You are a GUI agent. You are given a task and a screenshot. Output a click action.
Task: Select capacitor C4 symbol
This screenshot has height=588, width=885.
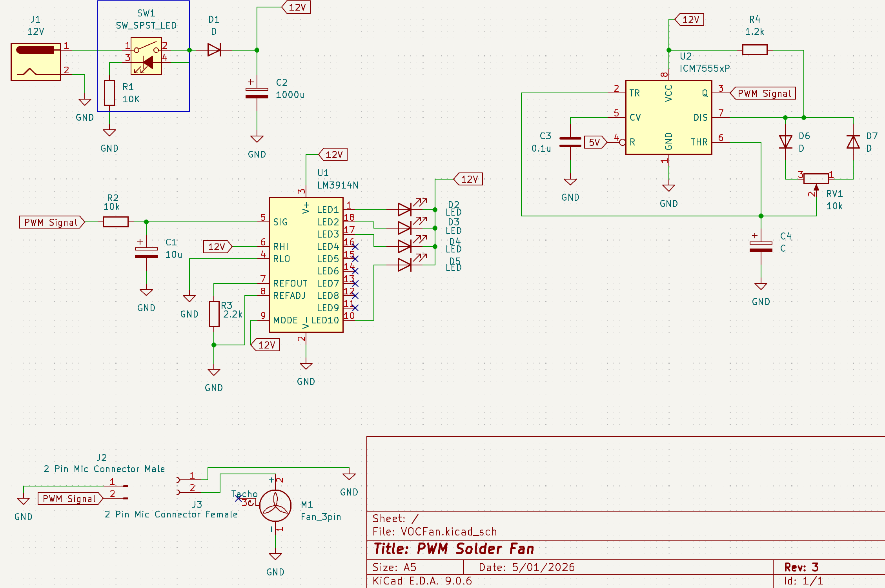click(761, 247)
